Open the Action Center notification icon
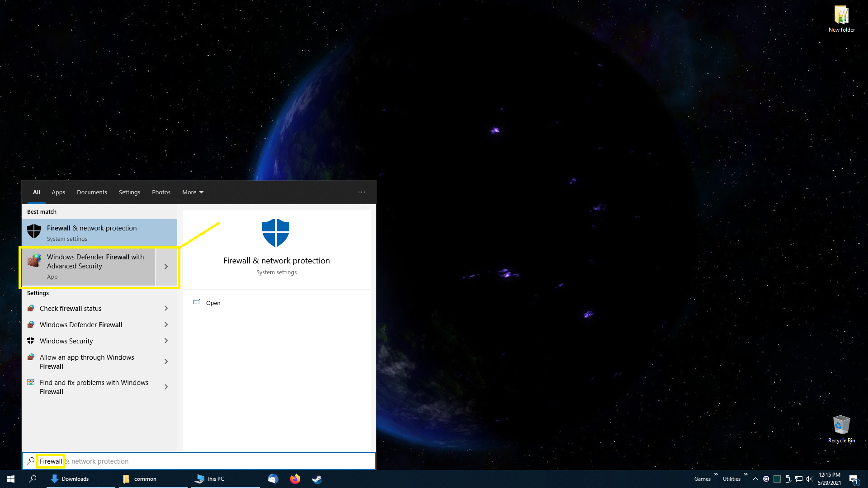Image resolution: width=868 pixels, height=488 pixels. pos(854,479)
